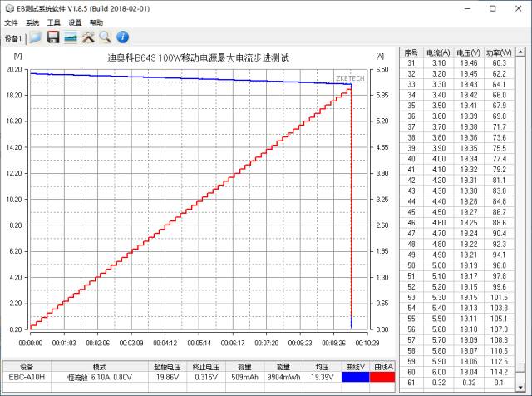This screenshot has height=396, width=532.
Task: Open the 设置 menu
Action: pos(75,22)
